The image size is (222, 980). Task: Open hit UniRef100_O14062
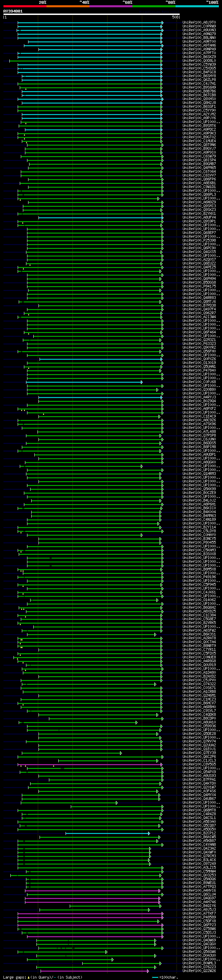[x=199, y=600]
